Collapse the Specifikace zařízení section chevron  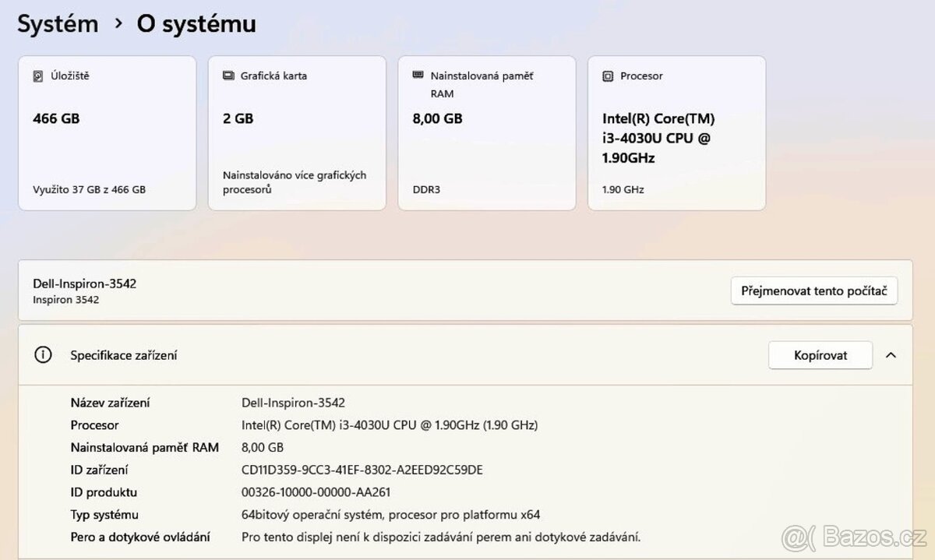coord(891,355)
